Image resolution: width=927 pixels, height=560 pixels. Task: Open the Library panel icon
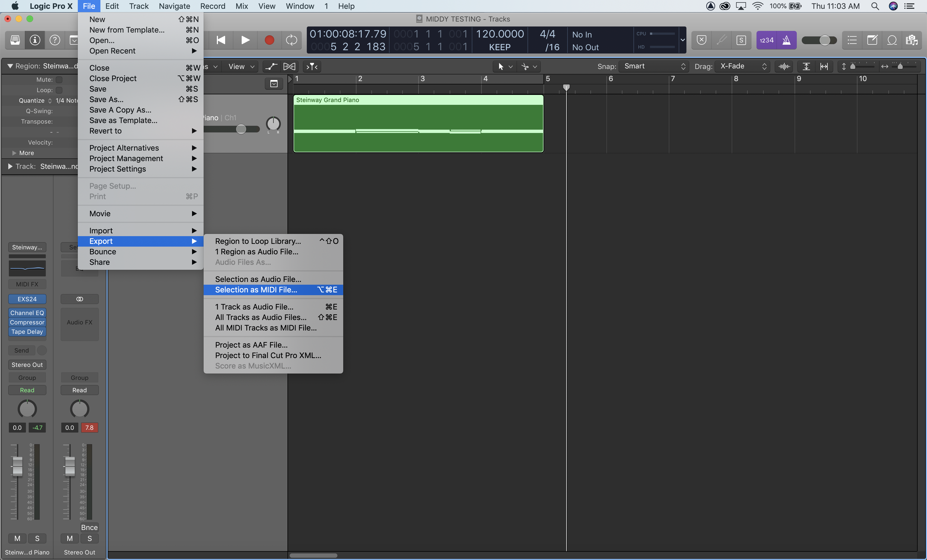click(15, 40)
